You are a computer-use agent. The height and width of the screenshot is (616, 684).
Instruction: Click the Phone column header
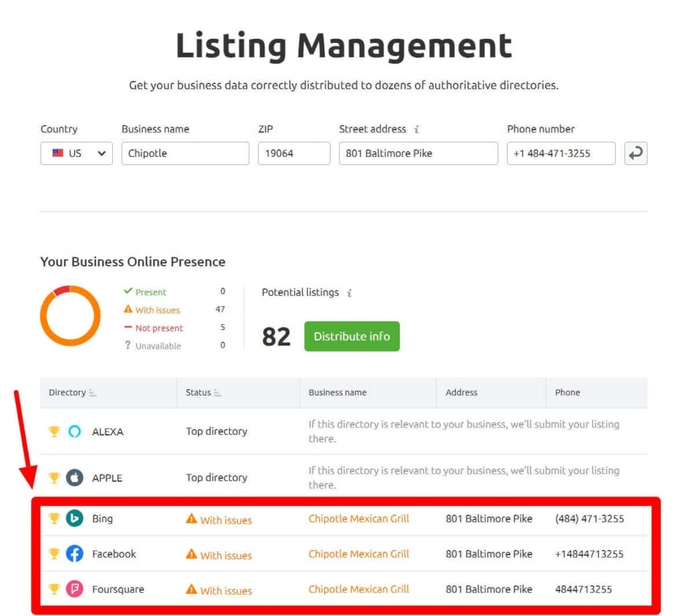[567, 392]
